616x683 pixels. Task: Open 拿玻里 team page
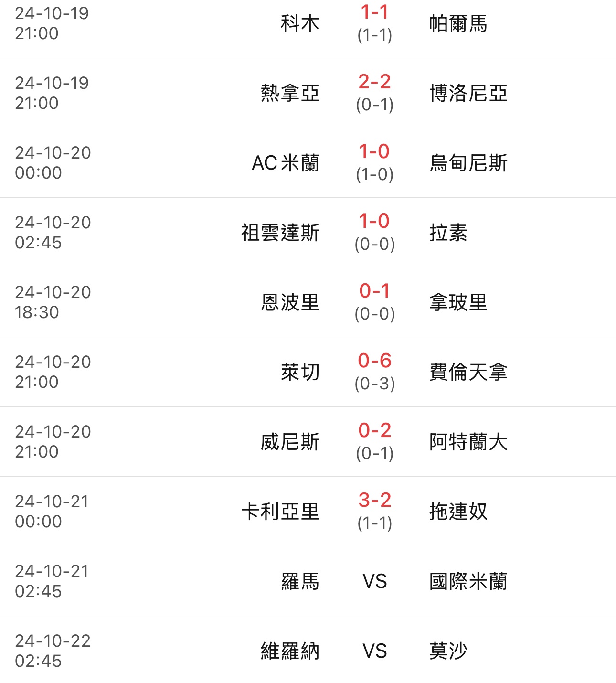pos(458,302)
